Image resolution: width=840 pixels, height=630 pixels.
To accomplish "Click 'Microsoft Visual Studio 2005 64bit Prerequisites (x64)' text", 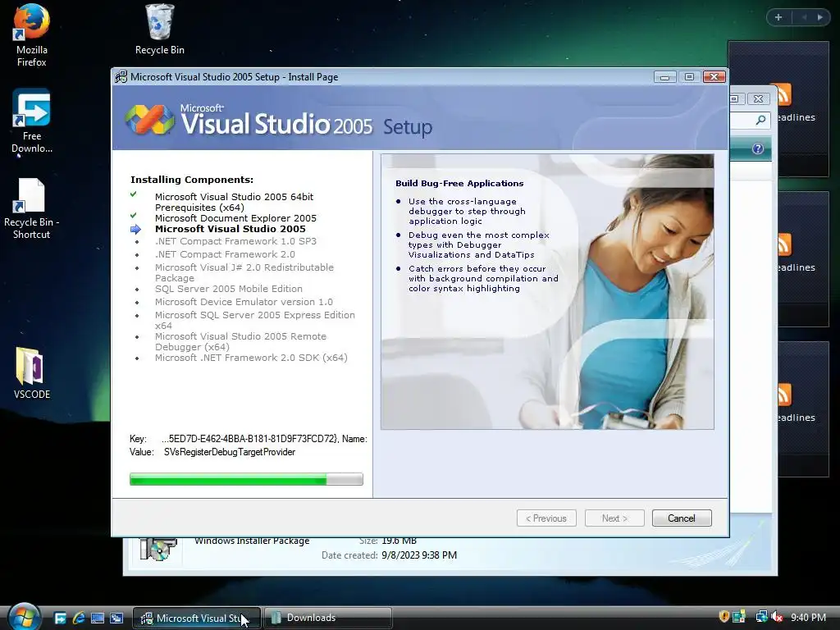I will pos(234,202).
